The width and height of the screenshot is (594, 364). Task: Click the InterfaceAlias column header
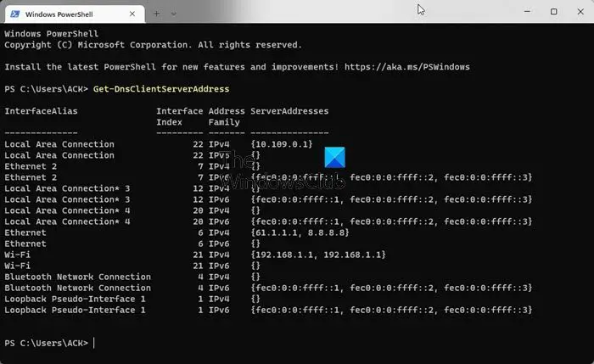coord(41,111)
